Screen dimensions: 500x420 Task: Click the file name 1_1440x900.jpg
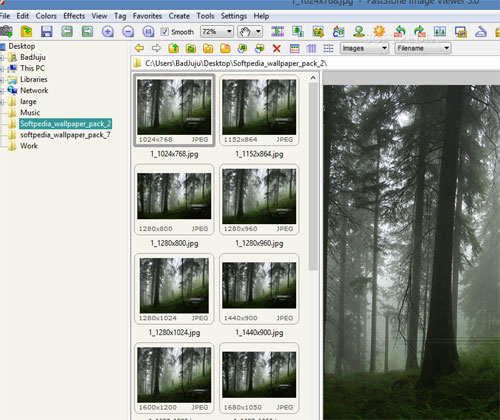(259, 333)
